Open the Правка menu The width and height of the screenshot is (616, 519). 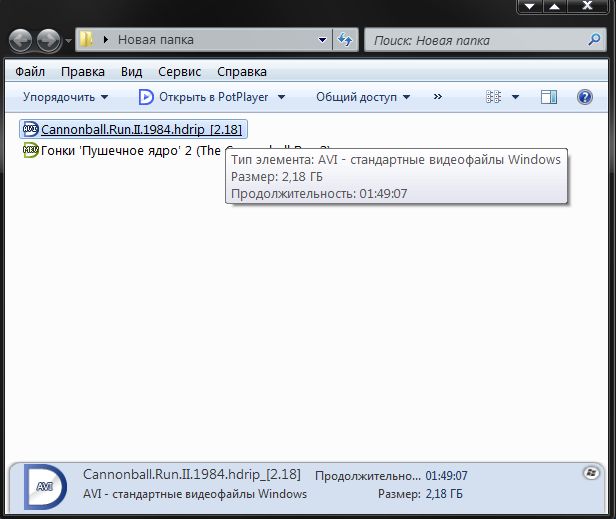pos(82,72)
